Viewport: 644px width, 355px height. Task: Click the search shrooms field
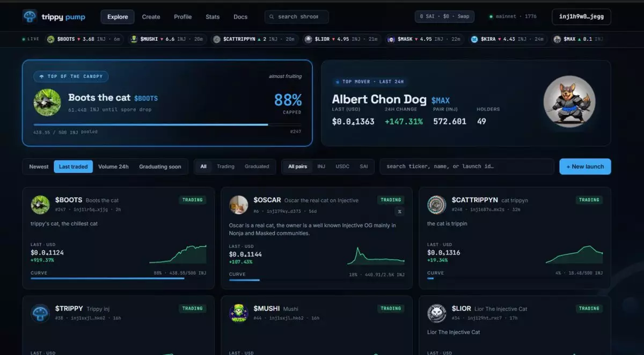point(297,17)
